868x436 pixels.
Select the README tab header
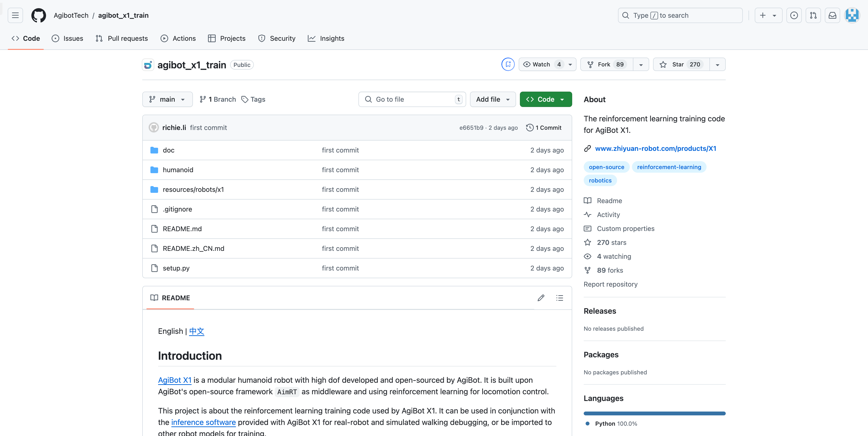click(x=170, y=298)
